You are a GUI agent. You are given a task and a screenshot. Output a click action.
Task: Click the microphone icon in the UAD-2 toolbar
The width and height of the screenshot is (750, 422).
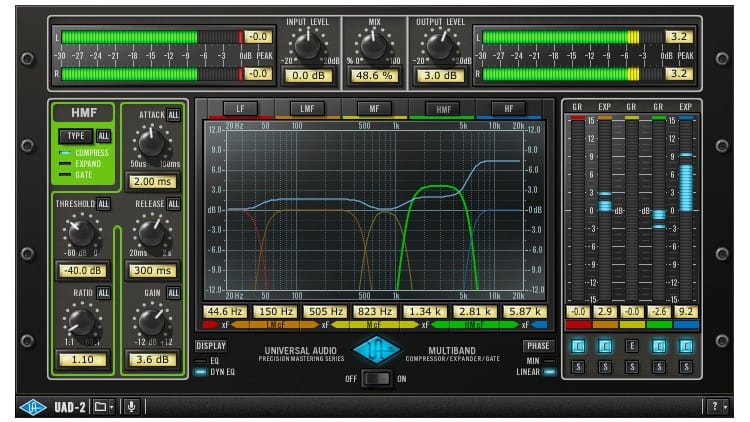tap(132, 407)
